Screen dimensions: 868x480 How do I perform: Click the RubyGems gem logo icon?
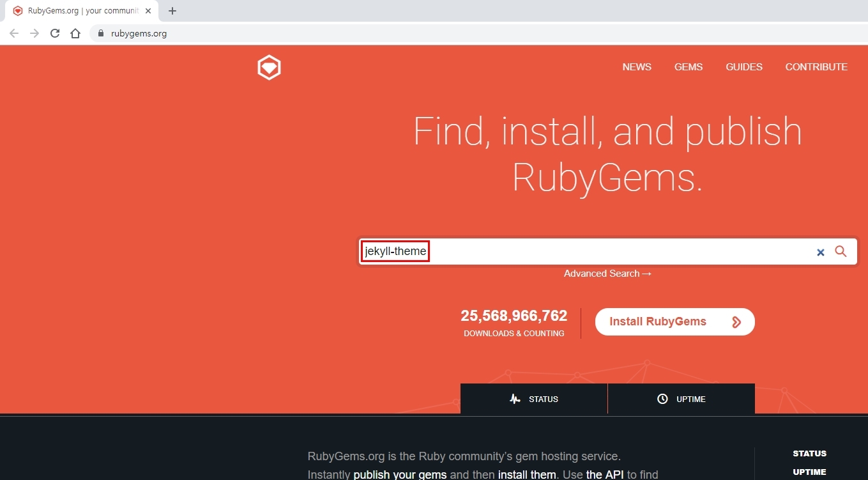pyautogui.click(x=269, y=68)
